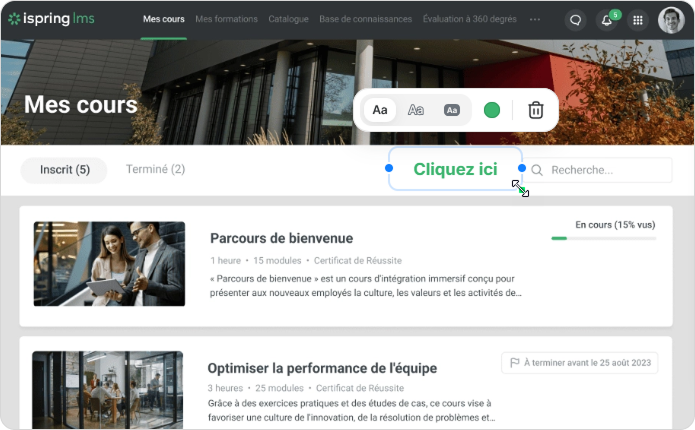695x430 pixels.
Task: Go to Évaluation à 360 degrés
Action: coord(468,19)
